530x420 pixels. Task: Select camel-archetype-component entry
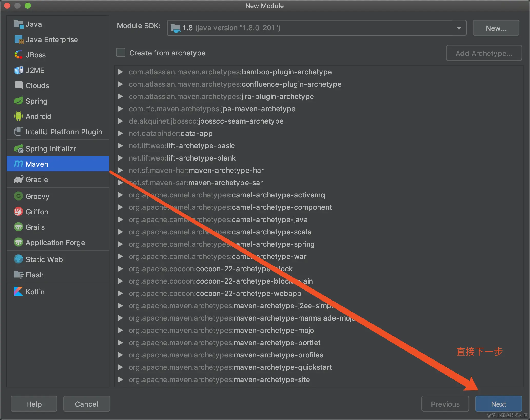tap(230, 207)
